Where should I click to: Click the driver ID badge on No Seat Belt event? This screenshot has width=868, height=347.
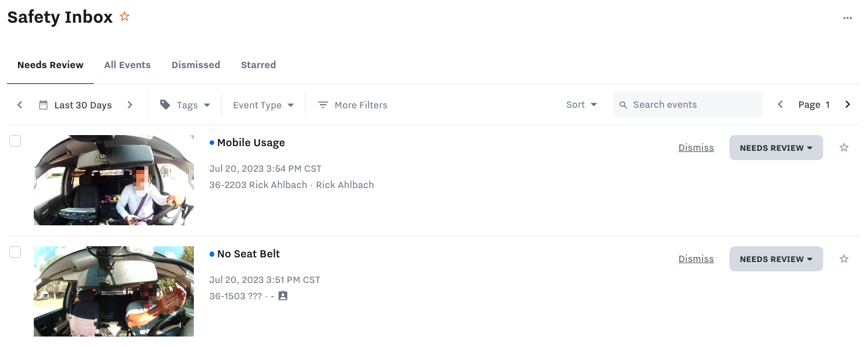coord(282,295)
